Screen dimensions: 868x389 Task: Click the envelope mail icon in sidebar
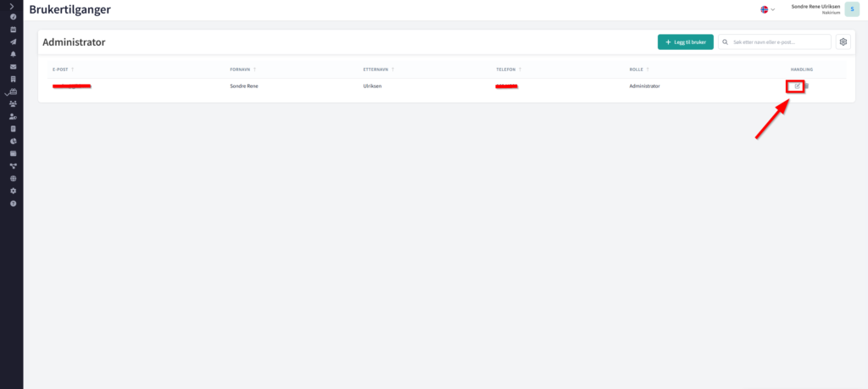tap(13, 66)
